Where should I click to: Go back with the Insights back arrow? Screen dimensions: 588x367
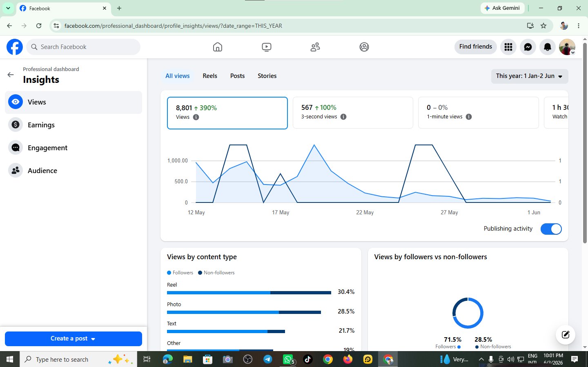tap(11, 75)
